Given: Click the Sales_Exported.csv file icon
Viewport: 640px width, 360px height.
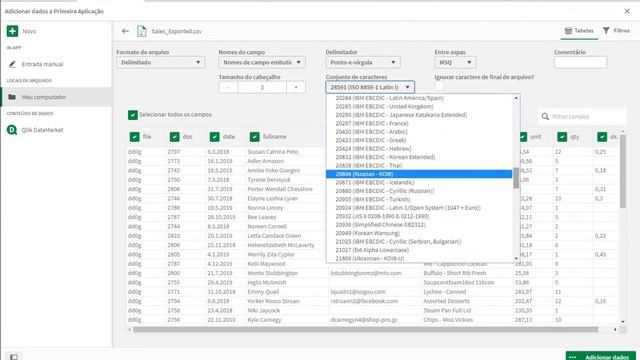Looking at the screenshot, I should coord(141,31).
